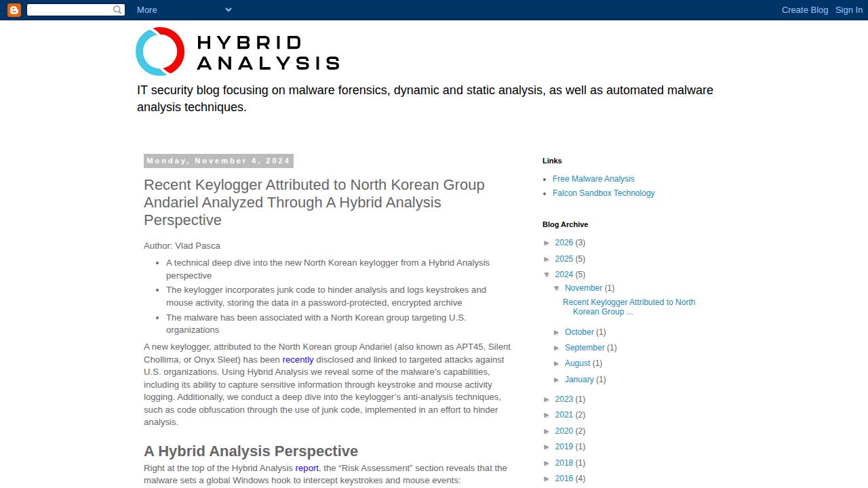Click the 'Monday, November 4, 2024' date header
Screen dimensions: 868x488
pos(218,161)
